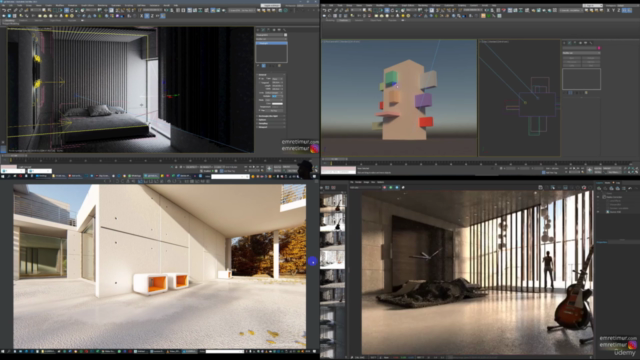Image resolution: width=640 pixels, height=360 pixels.
Task: Click magenta object color swatch in top-right panel
Action: pos(599,48)
